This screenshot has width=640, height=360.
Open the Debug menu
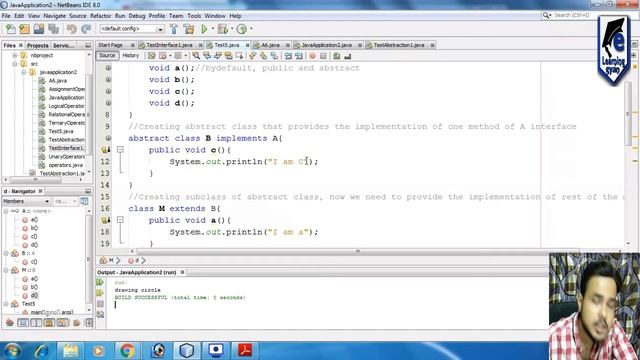click(x=137, y=16)
